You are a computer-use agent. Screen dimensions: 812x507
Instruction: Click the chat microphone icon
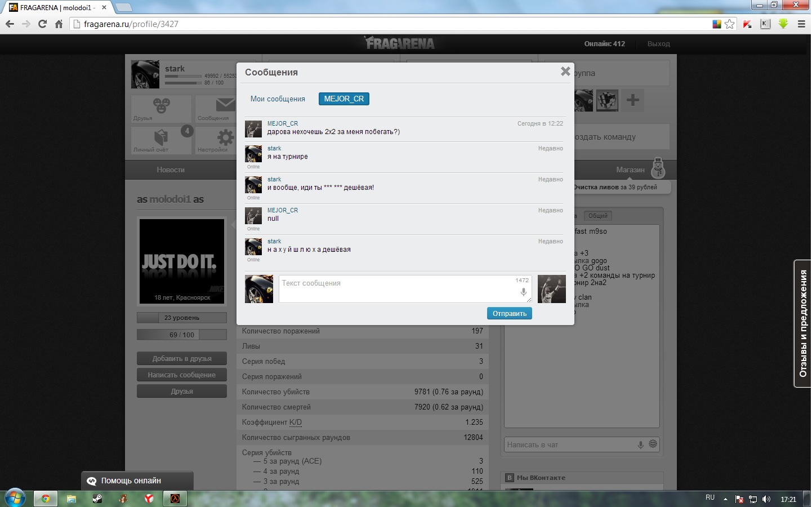pyautogui.click(x=640, y=444)
